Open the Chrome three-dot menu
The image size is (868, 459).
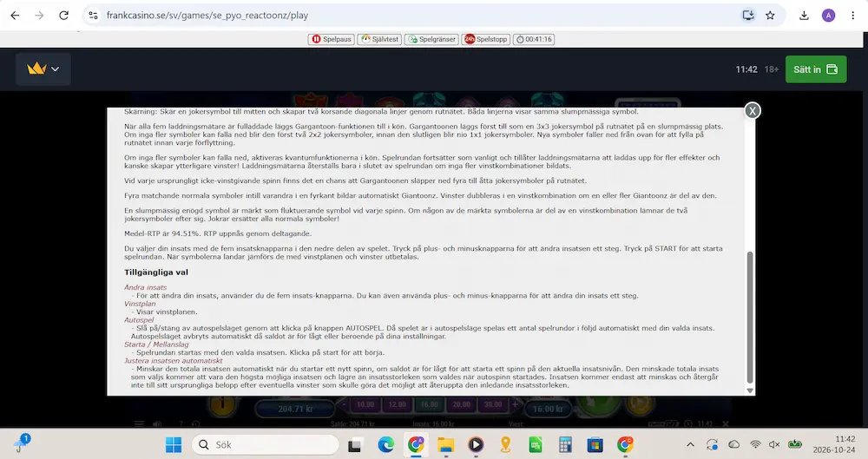click(x=852, y=16)
